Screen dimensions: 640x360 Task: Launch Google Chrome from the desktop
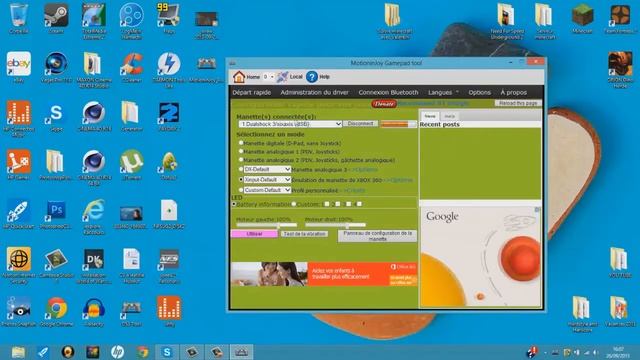56,308
